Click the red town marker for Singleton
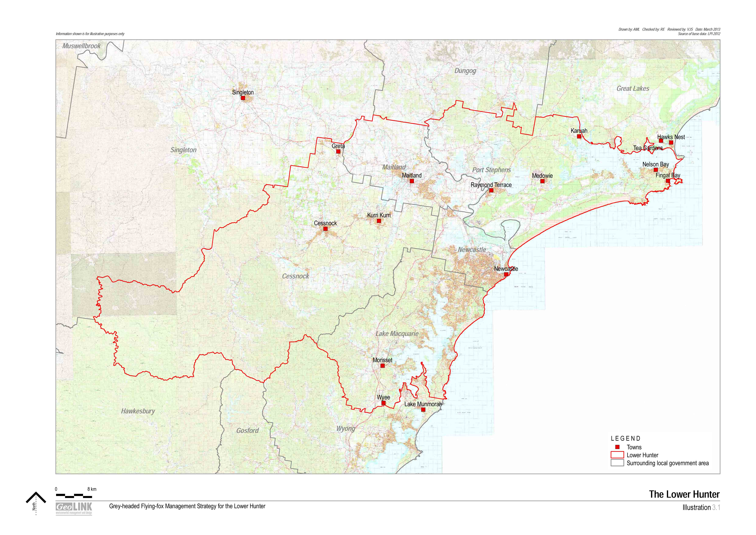This screenshot has height=535, width=756. coord(243,98)
